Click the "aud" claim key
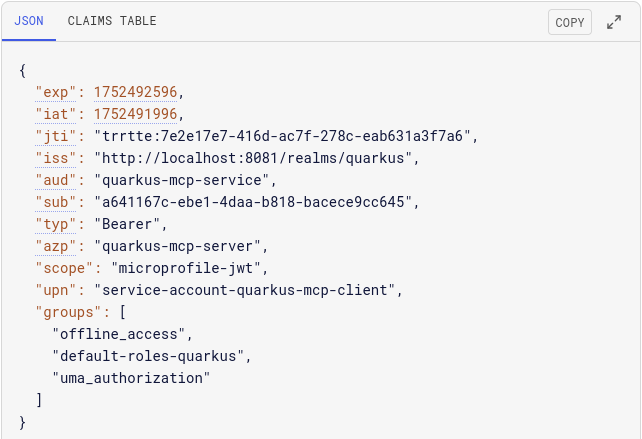This screenshot has height=439, width=642. click(x=56, y=181)
